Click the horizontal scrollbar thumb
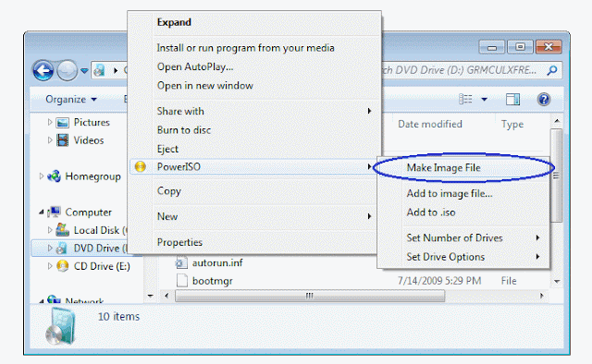The height and width of the screenshot is (364, 592). coord(310,296)
